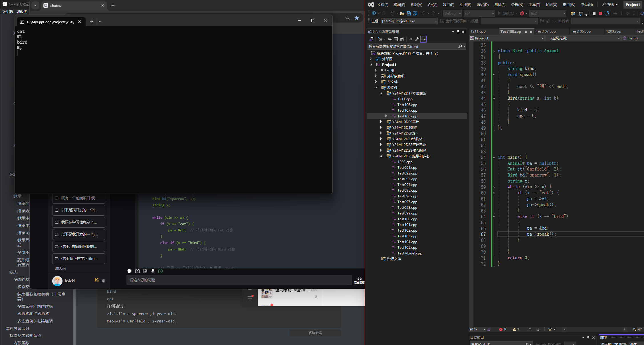Expand Y24M12D8指针 folder
644x345 pixels.
(x=381, y=133)
